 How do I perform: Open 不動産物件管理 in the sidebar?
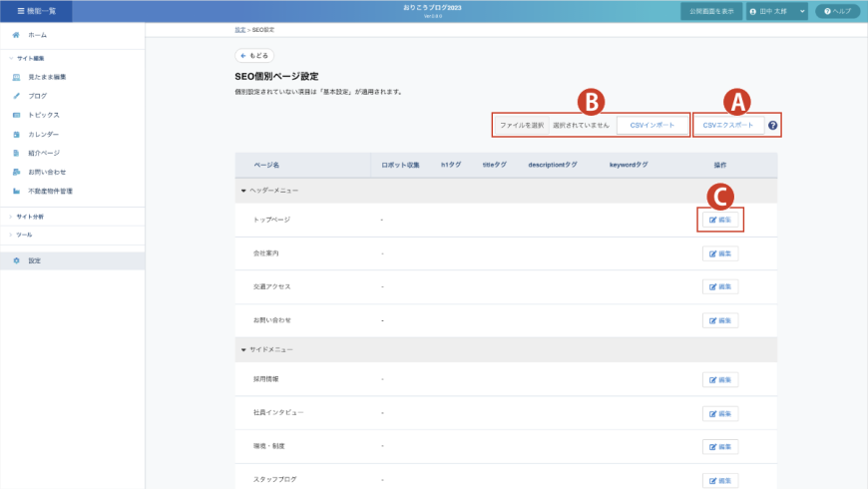[50, 191]
